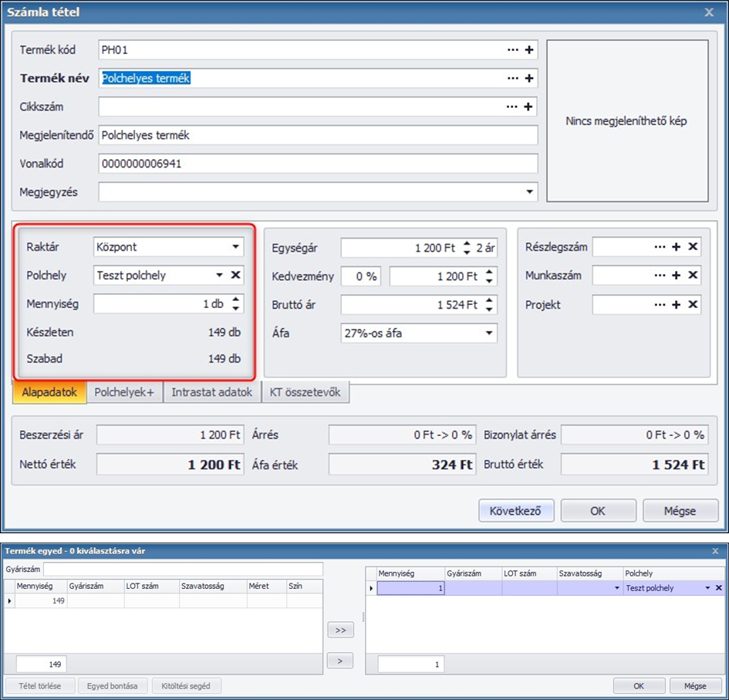Open the Polchely Teszt polchely dropdown
The image size is (729, 700).
(219, 275)
